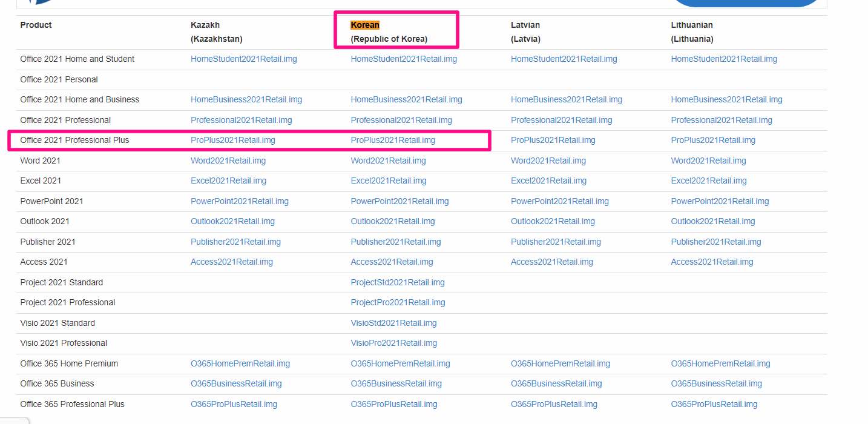This screenshot has height=424, width=868.
Task: Download Kazakh HomeStudent2021Retail.img
Action: tap(244, 59)
